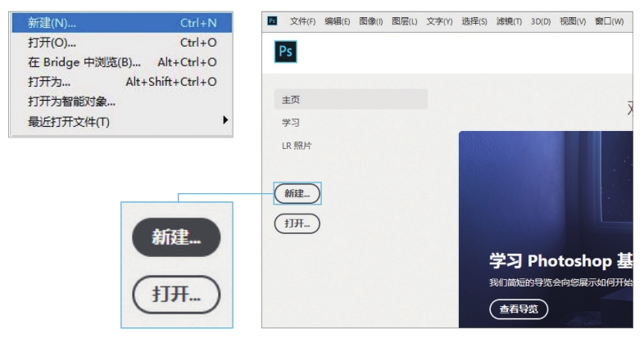This screenshot has height=338, width=644.
Task: Click the enlarged dark 新建... button
Action: (177, 237)
